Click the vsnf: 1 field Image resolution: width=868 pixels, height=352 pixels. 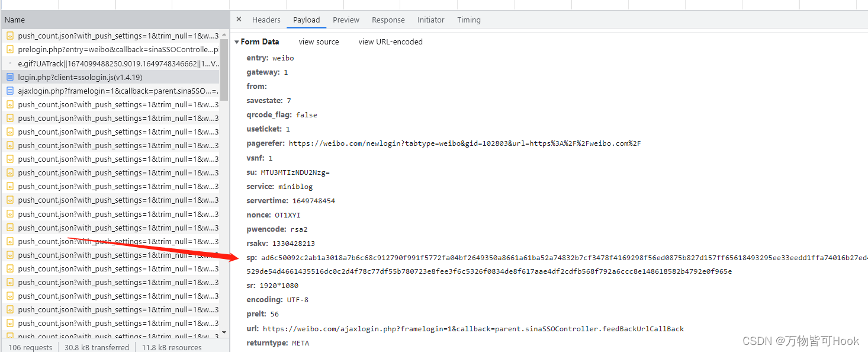tap(259, 158)
